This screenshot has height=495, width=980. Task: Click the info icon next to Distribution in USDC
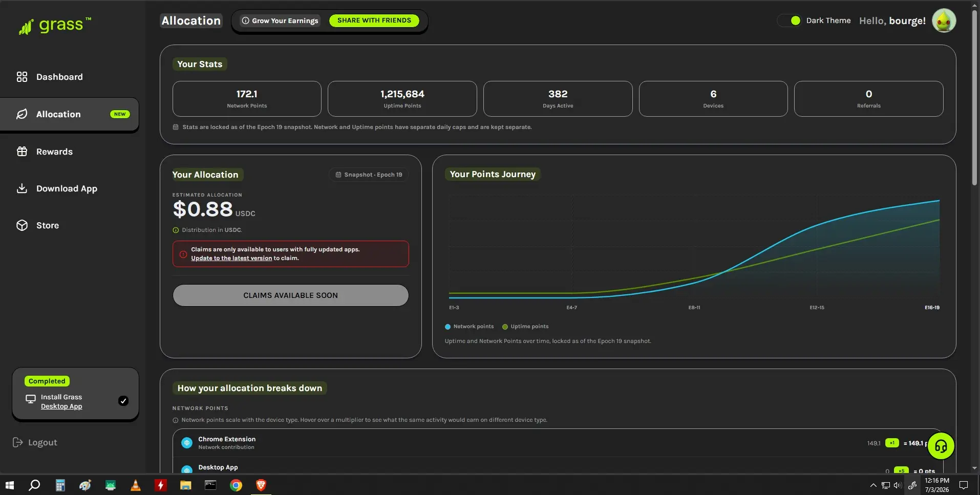(176, 230)
